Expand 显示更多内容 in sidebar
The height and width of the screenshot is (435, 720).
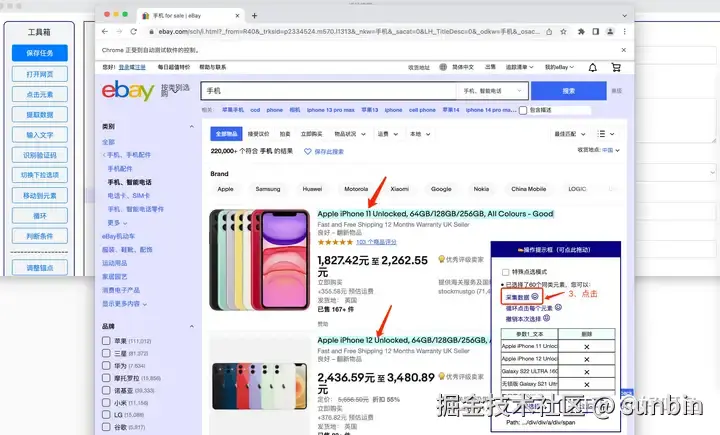[x=124, y=304]
